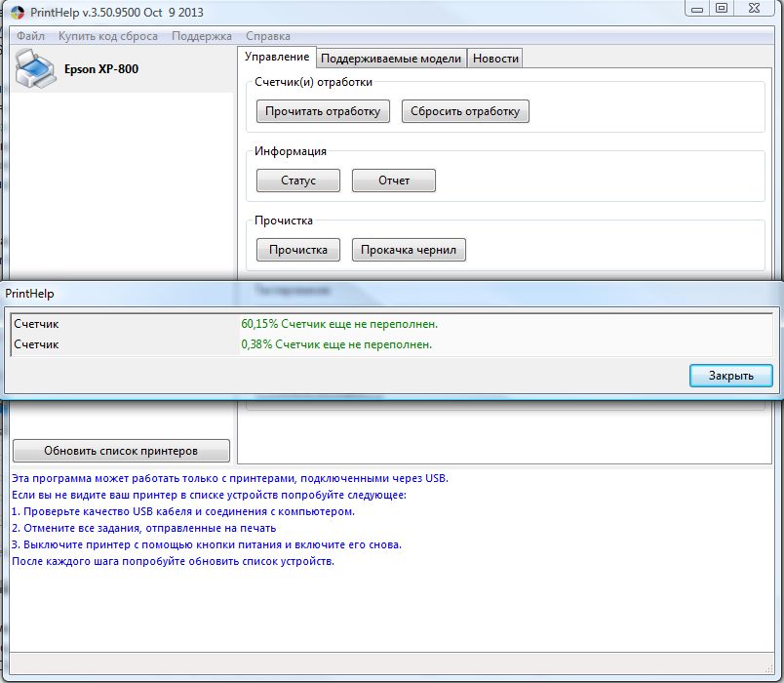784x683 pixels.
Task: Open the Купить код сброса menu
Action: pos(108,36)
